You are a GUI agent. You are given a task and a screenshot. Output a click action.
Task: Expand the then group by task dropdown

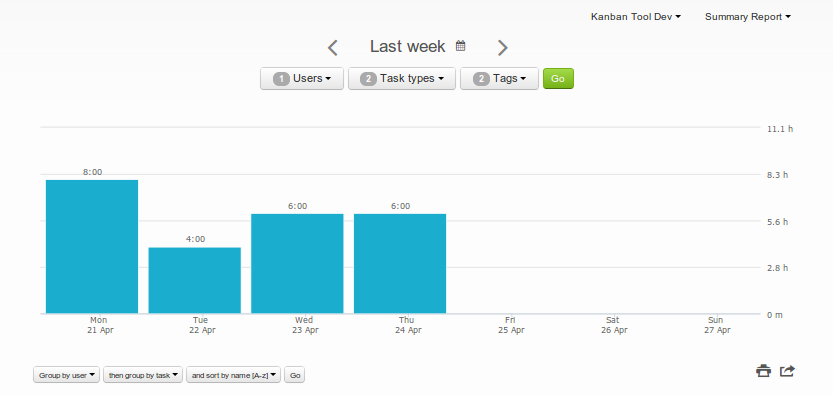(143, 375)
